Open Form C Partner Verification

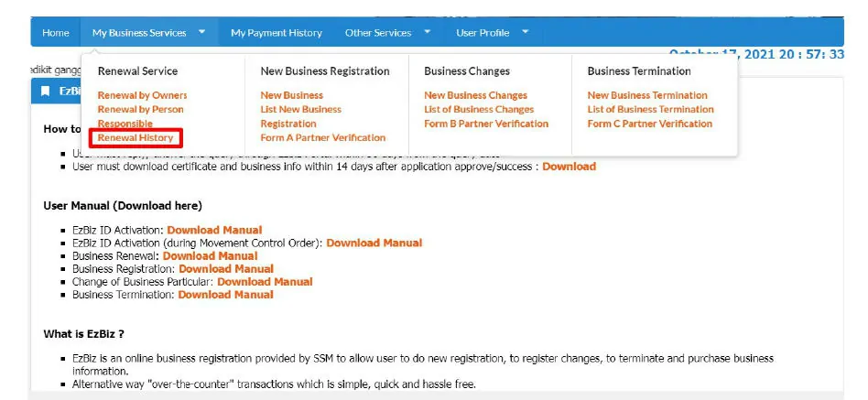[650, 124]
